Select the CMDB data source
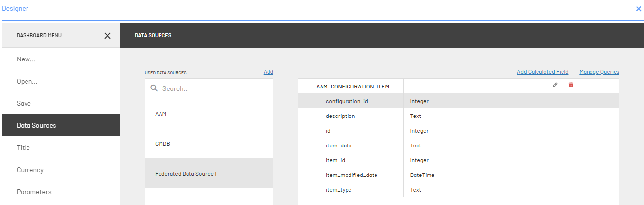This screenshot has height=205, width=644. tap(209, 143)
